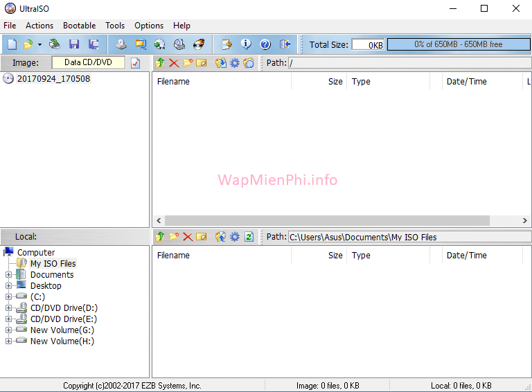Click the add files icon in local toolbar
Viewport: 532px width, 392px height.
(x=220, y=237)
